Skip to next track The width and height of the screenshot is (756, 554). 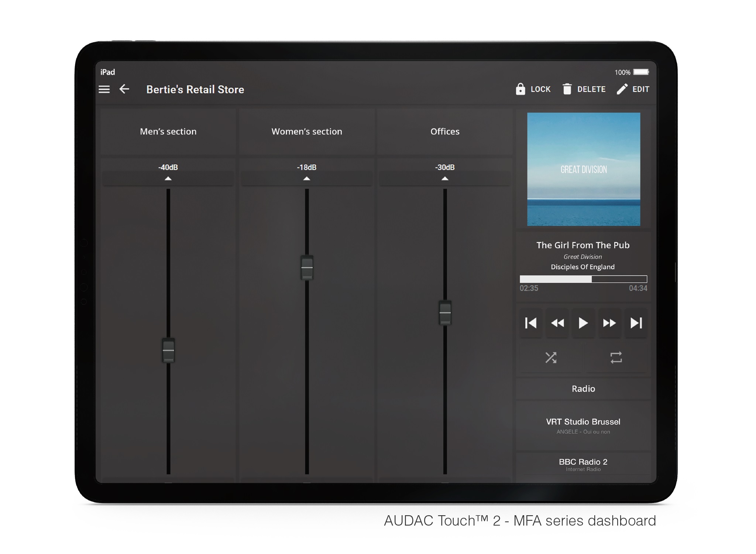click(636, 323)
